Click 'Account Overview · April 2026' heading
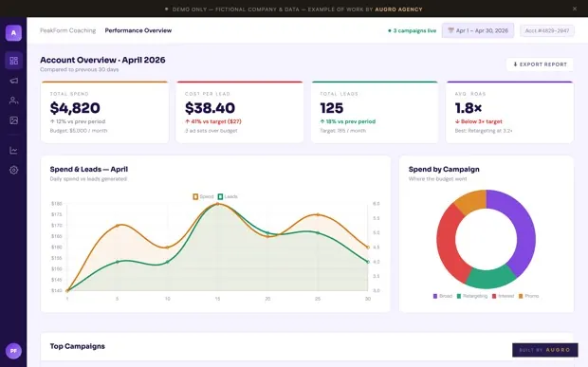The image size is (588, 367). 102,60
